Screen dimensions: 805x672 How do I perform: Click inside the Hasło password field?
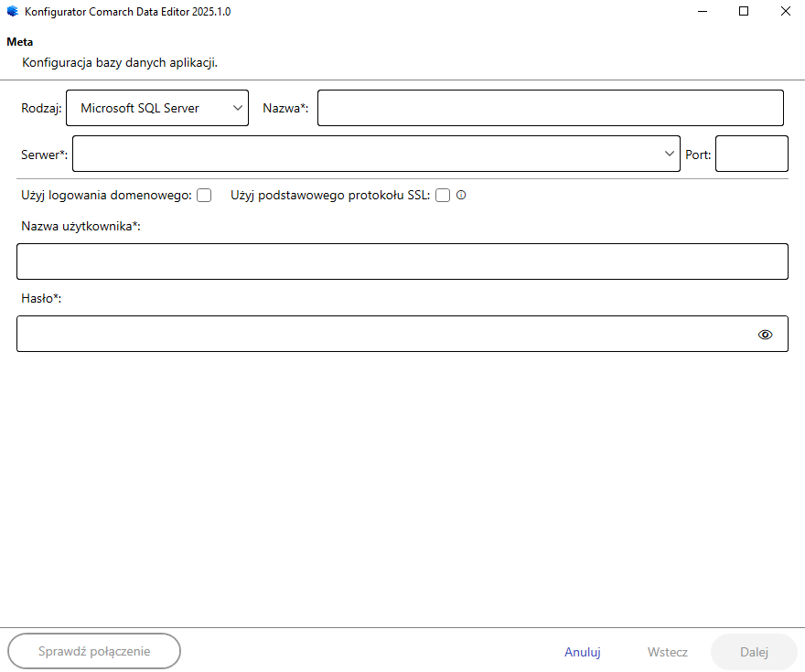(384, 335)
